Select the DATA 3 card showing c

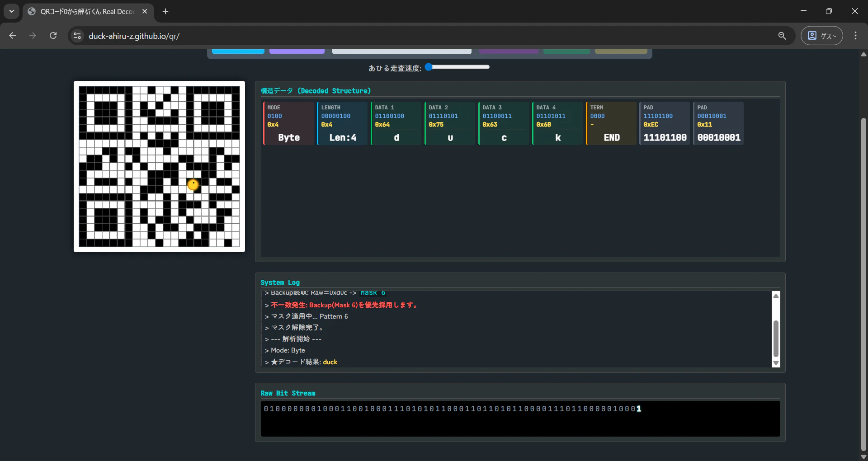point(504,123)
